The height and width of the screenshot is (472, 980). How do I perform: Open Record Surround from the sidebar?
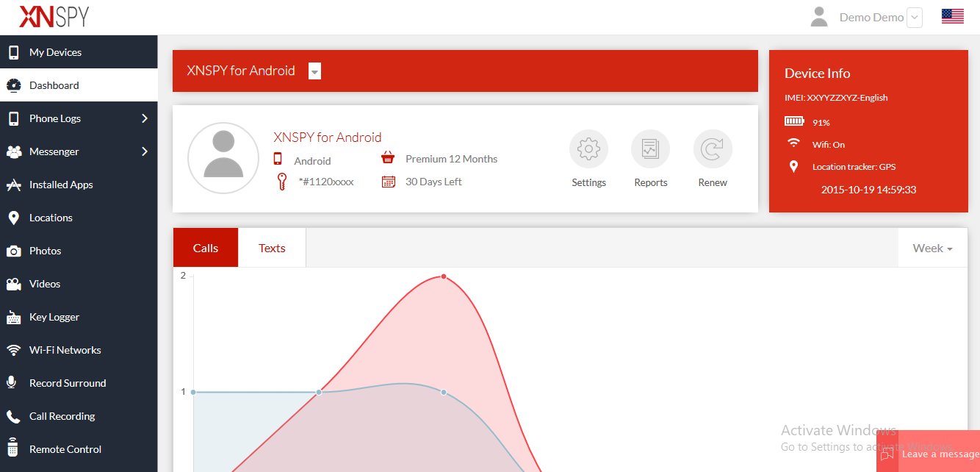[79, 383]
